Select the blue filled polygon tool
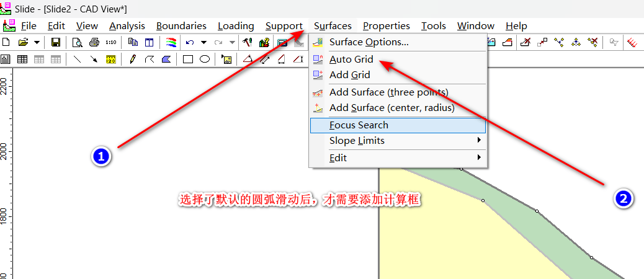The width and height of the screenshot is (644, 279). [166, 60]
